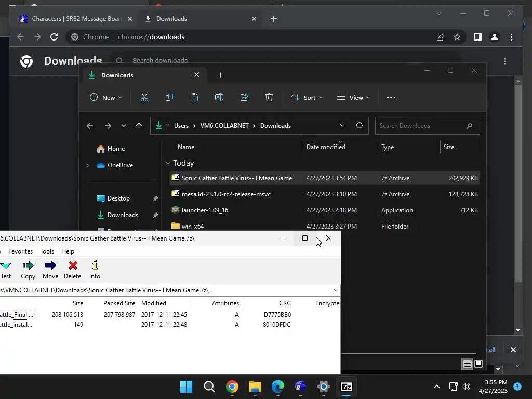Screen dimensions: 532x399
Task: Open the Sort dropdown in File Explorer
Action: coord(307,97)
